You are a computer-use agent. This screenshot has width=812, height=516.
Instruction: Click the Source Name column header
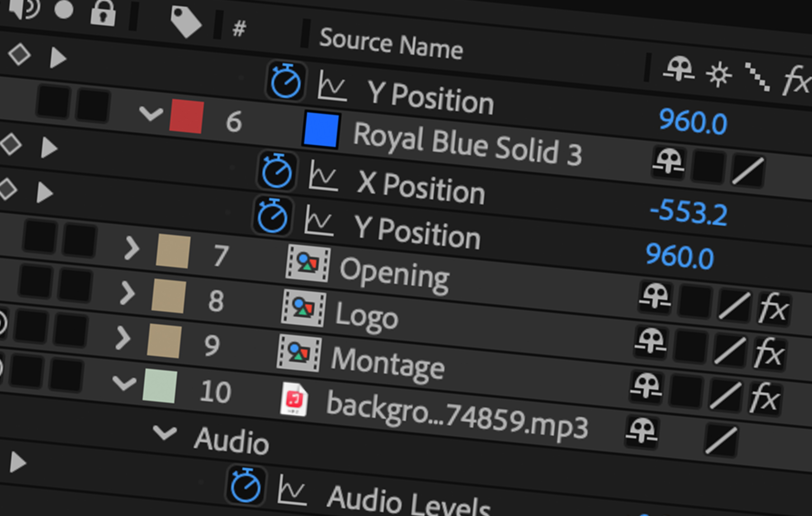[x=391, y=44]
